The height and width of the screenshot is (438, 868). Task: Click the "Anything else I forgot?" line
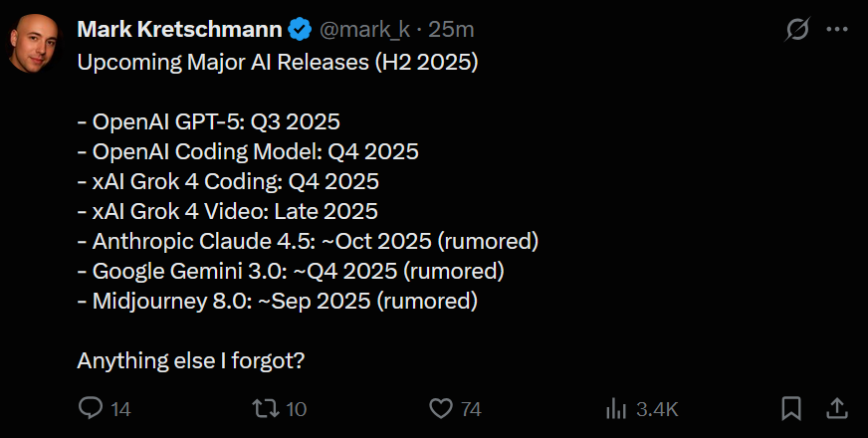point(190,360)
